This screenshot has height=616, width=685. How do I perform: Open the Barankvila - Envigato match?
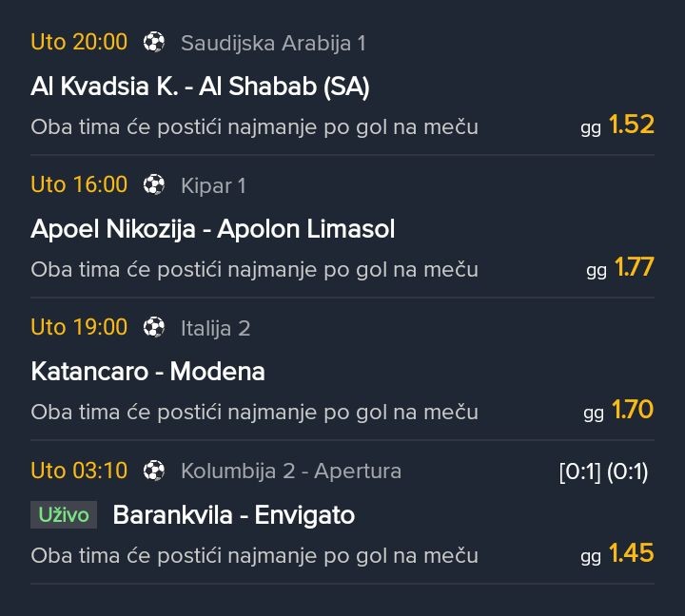pos(233,515)
